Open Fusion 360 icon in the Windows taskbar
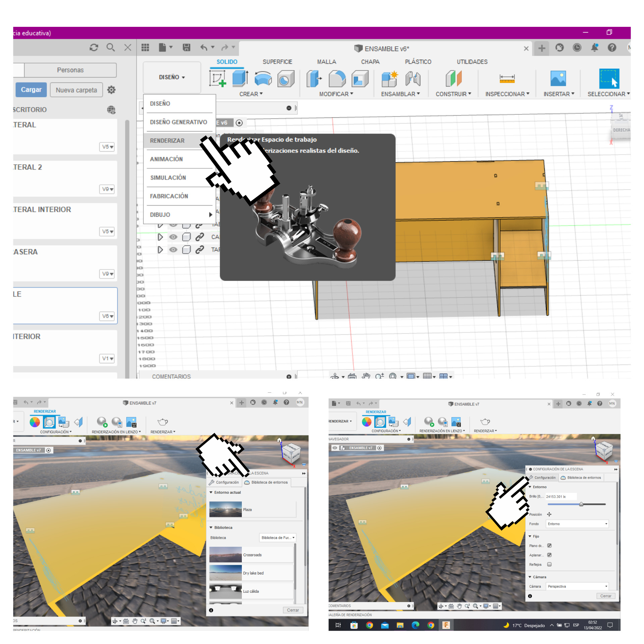This screenshot has height=644, width=644. click(446, 625)
